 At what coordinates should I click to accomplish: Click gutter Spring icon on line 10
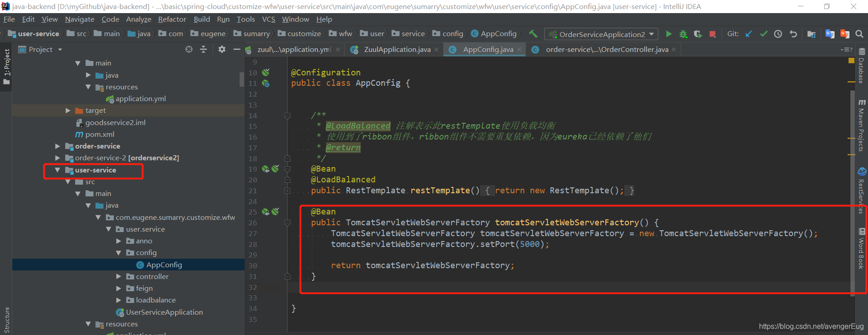266,72
